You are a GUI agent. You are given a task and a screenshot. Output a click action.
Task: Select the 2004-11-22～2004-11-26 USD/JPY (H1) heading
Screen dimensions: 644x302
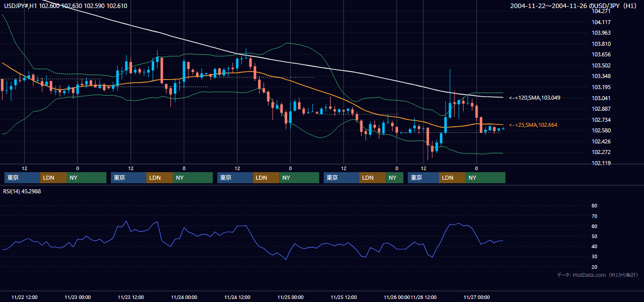(574, 6)
